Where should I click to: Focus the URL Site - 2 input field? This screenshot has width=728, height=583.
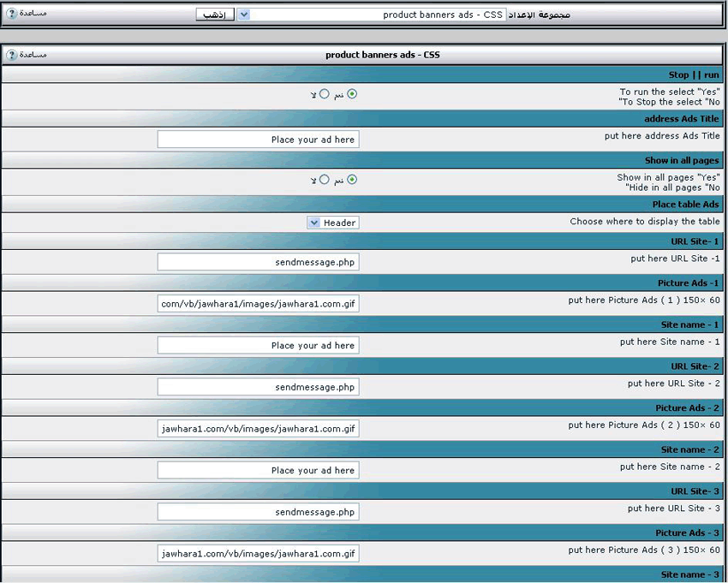[258, 387]
